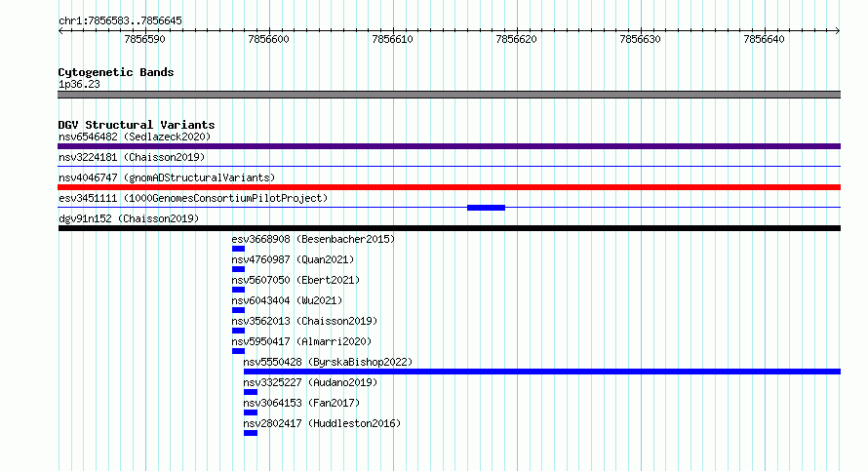Open variant nsv3224181 (Chaisson2019) label
This screenshot has width=868, height=471.
[132, 157]
